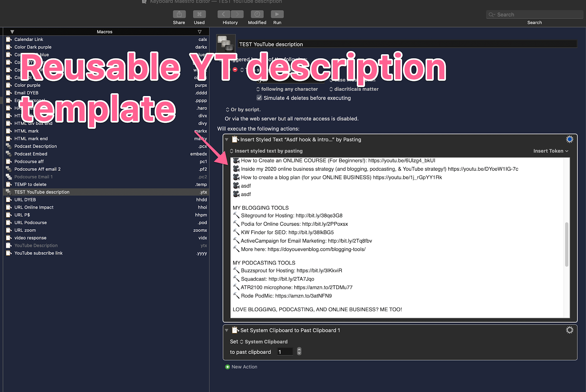Click the 'MY PODCASTING TOOLS' heading text
Screen dimensions: 586x392
point(264,263)
